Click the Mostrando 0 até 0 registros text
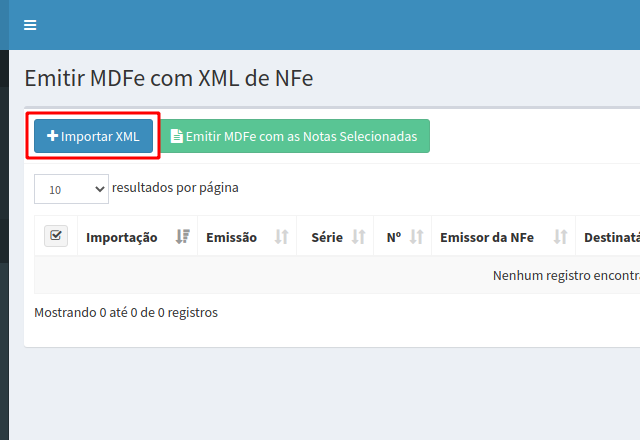This screenshot has height=440, width=640. pyautogui.click(x=126, y=312)
